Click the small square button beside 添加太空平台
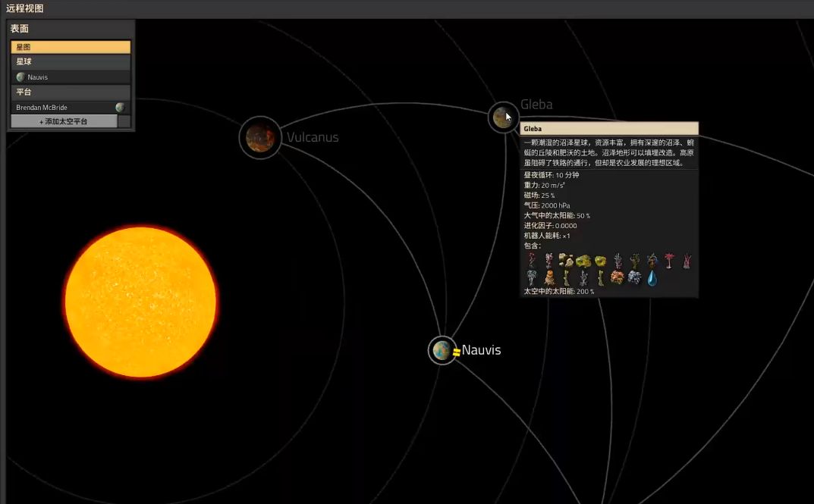Screen dimensions: 814x504 pos(124,121)
